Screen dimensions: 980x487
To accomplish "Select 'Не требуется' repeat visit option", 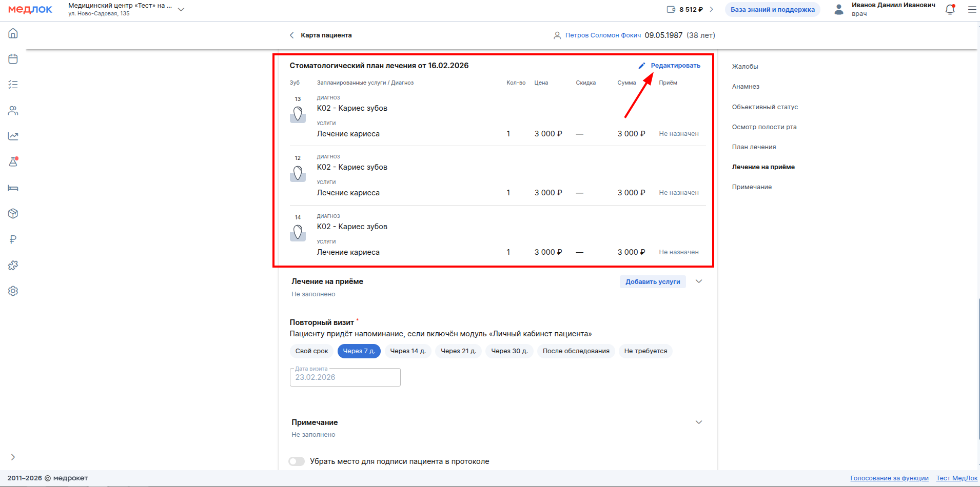I will coord(645,351).
